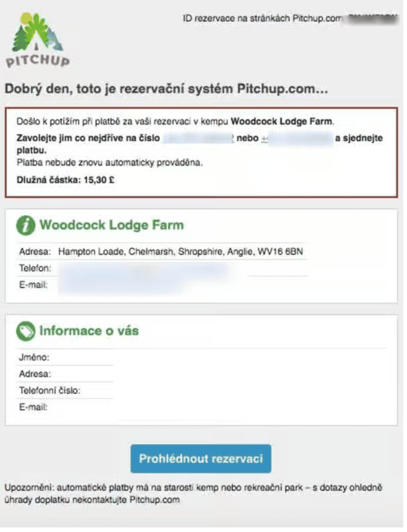Click the Upozornění notice text at bottom
Image resolution: width=407 pixels, height=532 pixels.
193,494
